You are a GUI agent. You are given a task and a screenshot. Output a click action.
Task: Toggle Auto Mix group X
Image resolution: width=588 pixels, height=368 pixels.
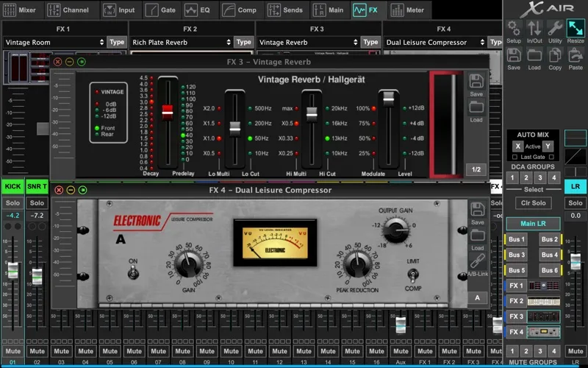tap(518, 146)
